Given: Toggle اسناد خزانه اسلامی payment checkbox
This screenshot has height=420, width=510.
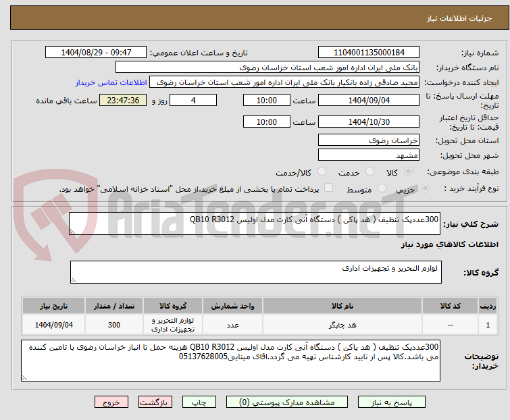Looking at the screenshot, I should [329, 188].
